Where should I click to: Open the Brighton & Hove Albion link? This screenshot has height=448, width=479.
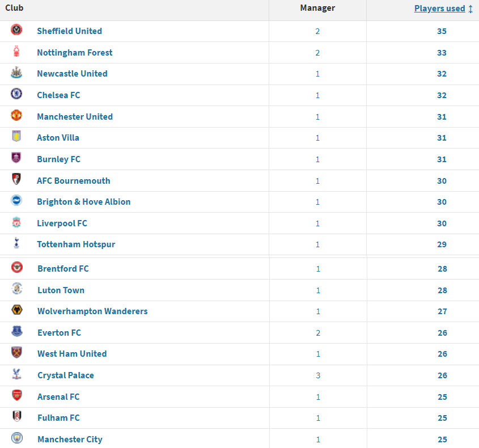(83, 202)
